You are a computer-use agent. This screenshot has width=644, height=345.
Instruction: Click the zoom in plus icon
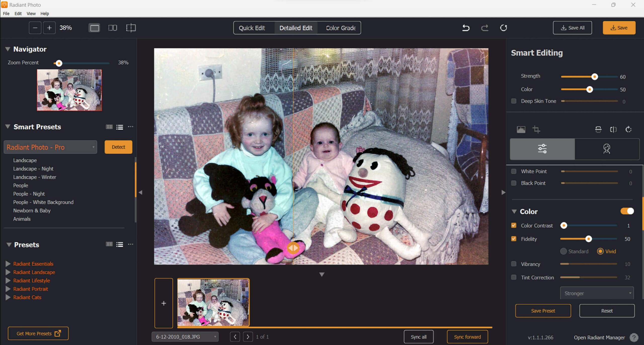coord(49,28)
